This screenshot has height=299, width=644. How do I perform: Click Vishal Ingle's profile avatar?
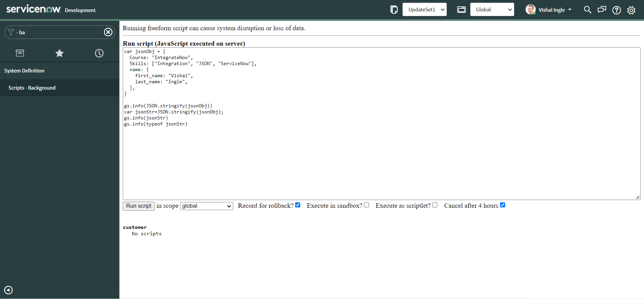(x=530, y=10)
